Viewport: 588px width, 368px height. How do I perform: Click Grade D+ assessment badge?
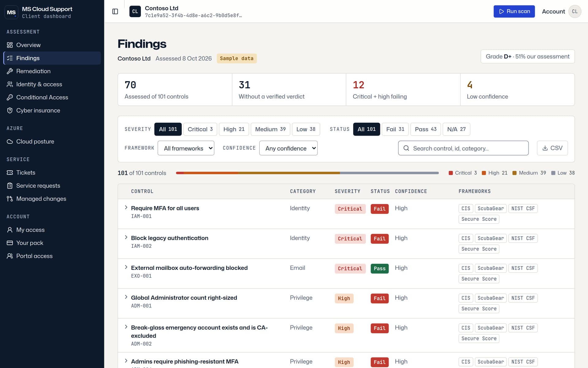click(x=527, y=56)
